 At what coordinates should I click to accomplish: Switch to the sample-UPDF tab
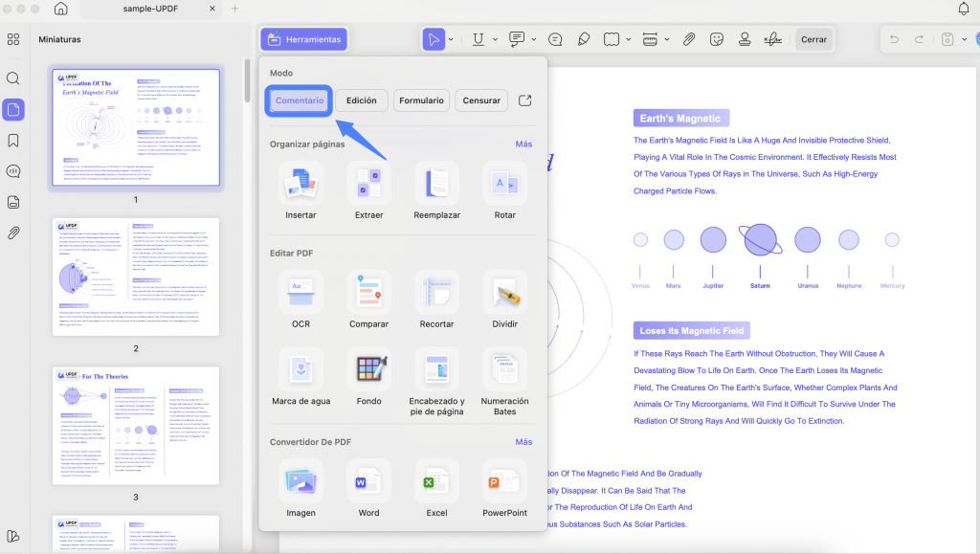(x=150, y=9)
